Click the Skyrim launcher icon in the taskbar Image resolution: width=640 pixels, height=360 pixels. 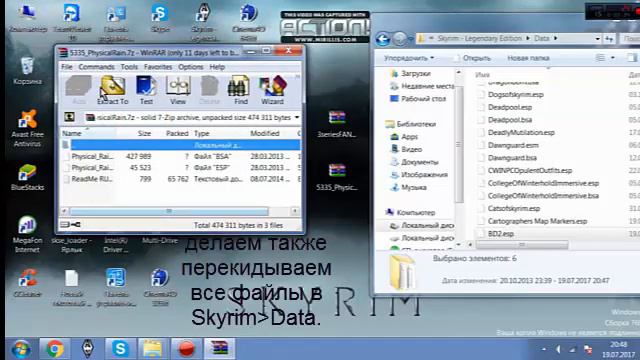point(87,349)
